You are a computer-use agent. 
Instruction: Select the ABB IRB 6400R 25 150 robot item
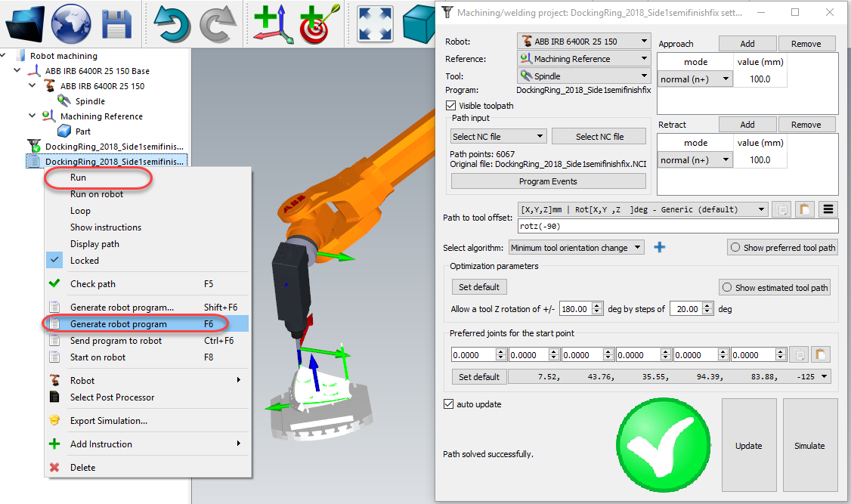102,85
